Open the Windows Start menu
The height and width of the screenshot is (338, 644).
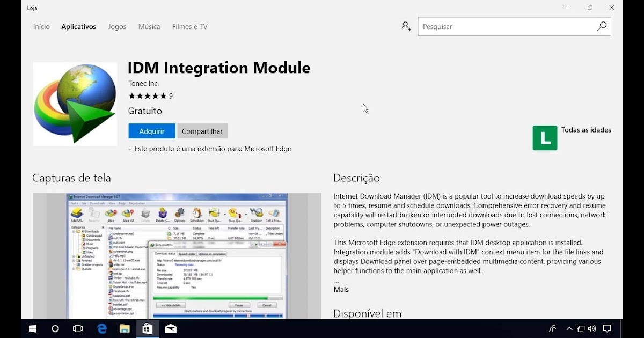click(x=33, y=329)
